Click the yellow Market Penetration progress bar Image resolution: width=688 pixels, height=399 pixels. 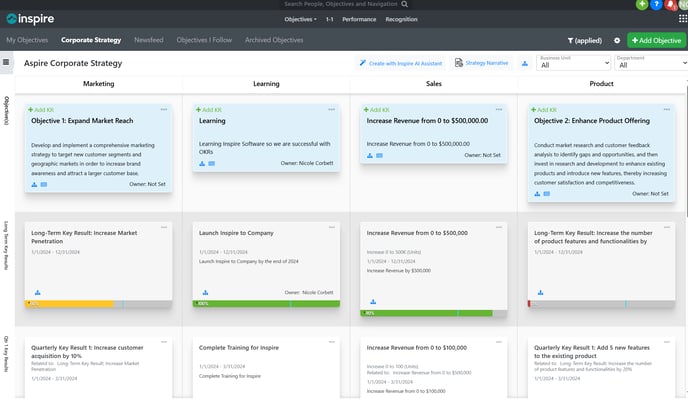tap(69, 304)
